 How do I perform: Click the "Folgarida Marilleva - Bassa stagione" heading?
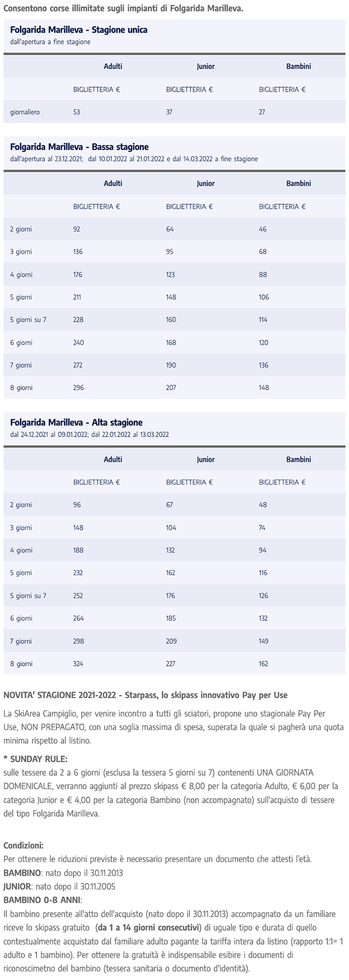tap(79, 147)
